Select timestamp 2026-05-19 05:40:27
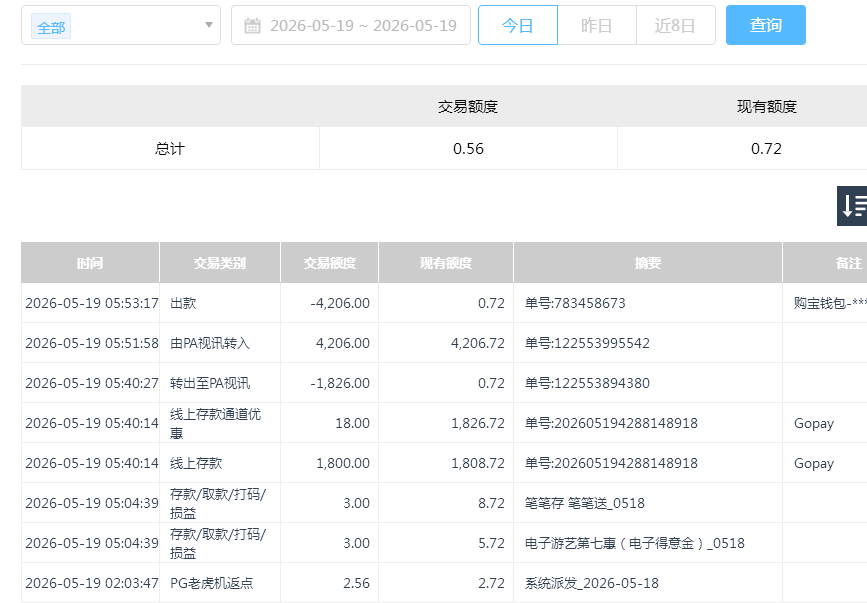The height and width of the screenshot is (603, 867). [92, 383]
